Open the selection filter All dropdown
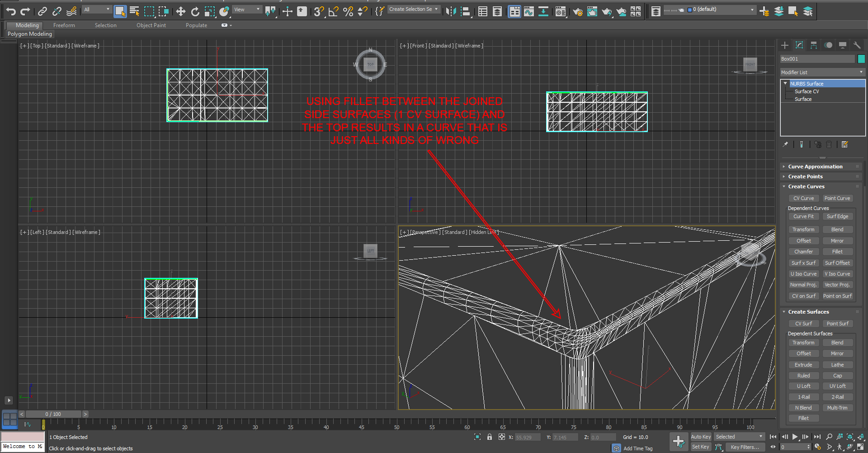The image size is (868, 453). (x=96, y=9)
